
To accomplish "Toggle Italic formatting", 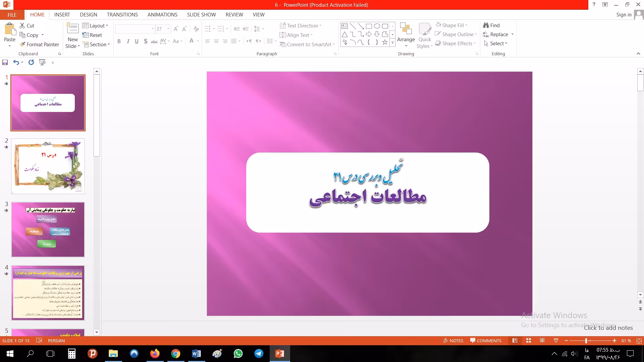I will click(x=128, y=41).
